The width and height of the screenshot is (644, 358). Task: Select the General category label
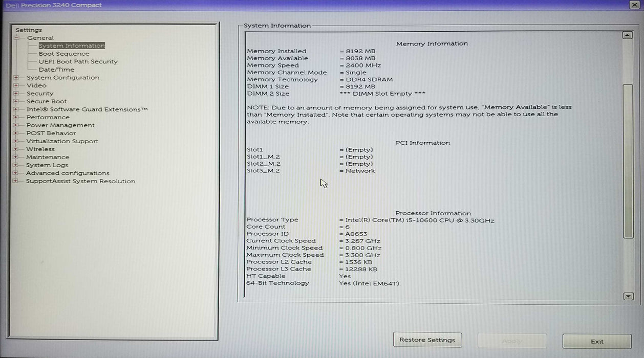pos(40,38)
